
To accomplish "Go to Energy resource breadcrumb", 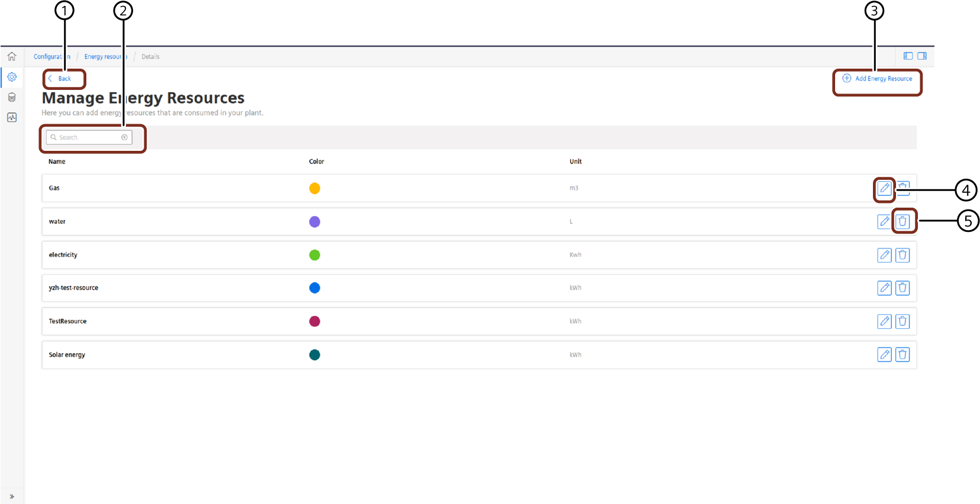I will click(x=105, y=57).
